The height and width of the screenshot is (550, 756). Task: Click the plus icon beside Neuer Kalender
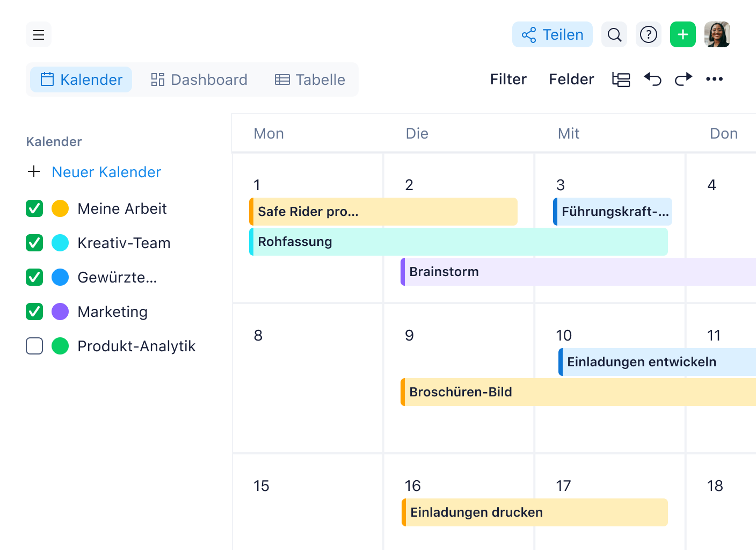(x=34, y=171)
